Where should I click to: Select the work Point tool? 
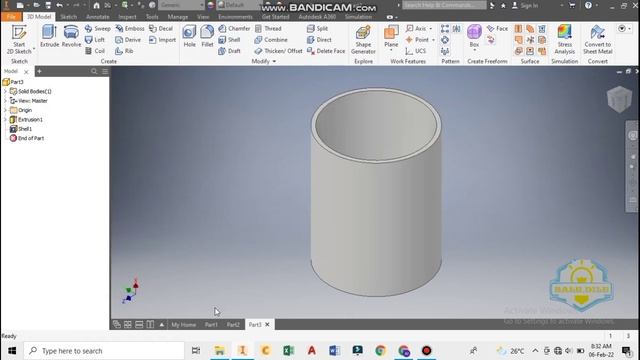click(x=417, y=40)
